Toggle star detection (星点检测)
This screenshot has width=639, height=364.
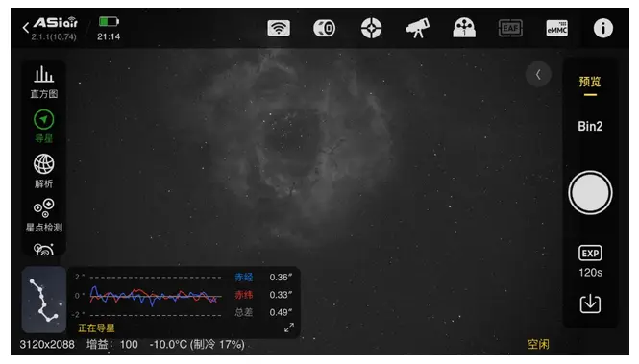point(43,215)
